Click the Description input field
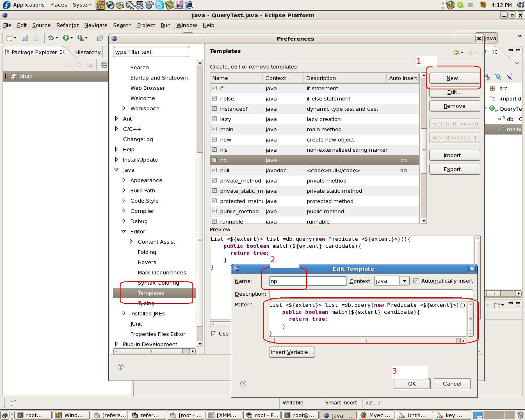Screen dimensions: 525x420 point(371,294)
